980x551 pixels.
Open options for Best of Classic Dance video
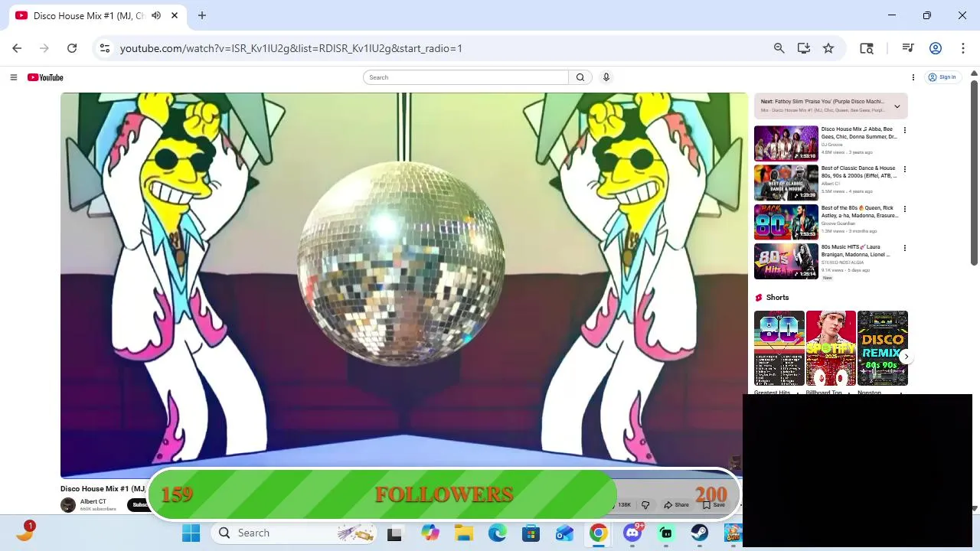tap(904, 169)
